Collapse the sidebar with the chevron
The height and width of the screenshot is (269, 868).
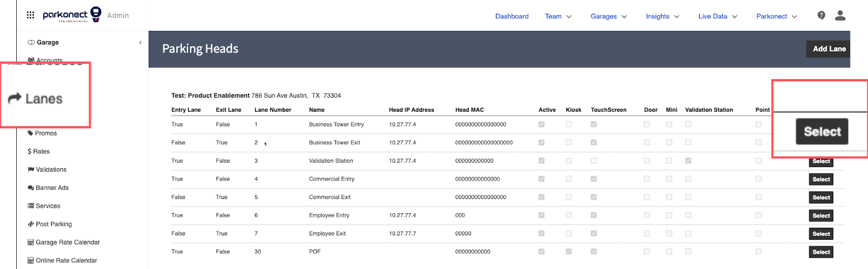pos(140,42)
